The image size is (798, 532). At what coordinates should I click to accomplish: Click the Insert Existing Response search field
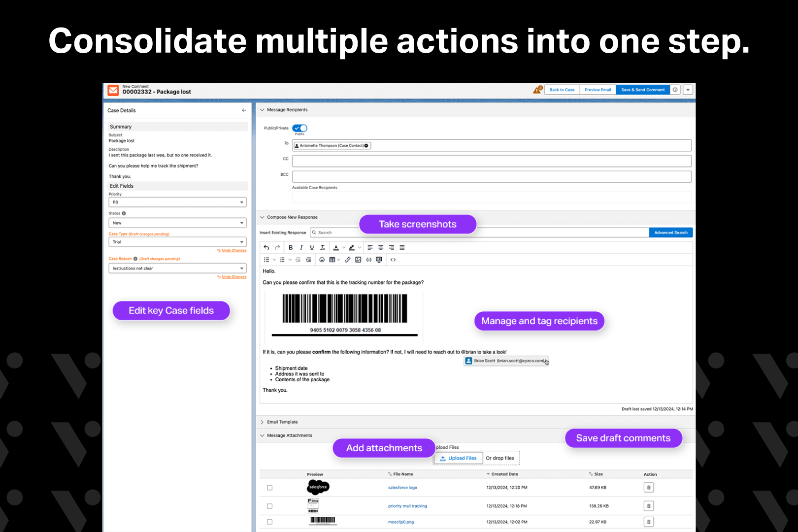(479, 233)
